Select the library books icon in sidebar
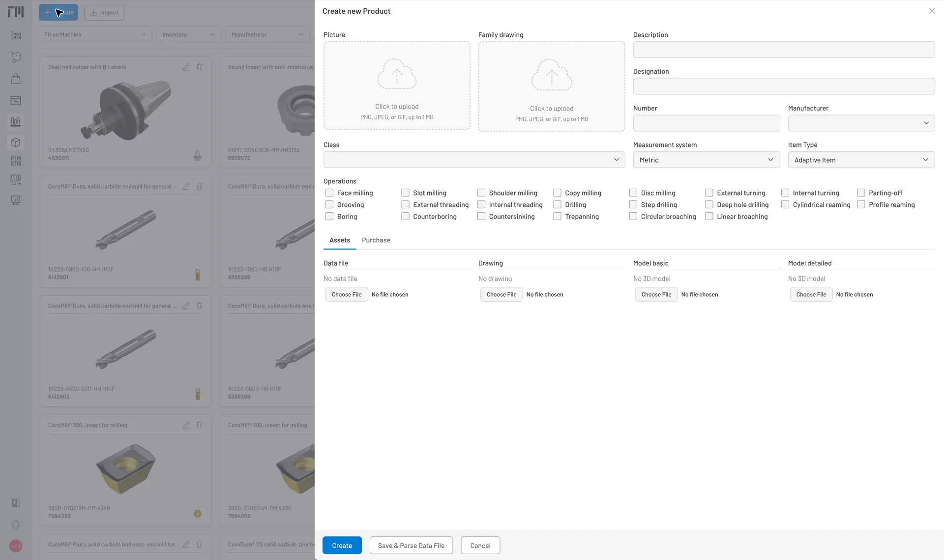This screenshot has width=944, height=560. [x=16, y=121]
